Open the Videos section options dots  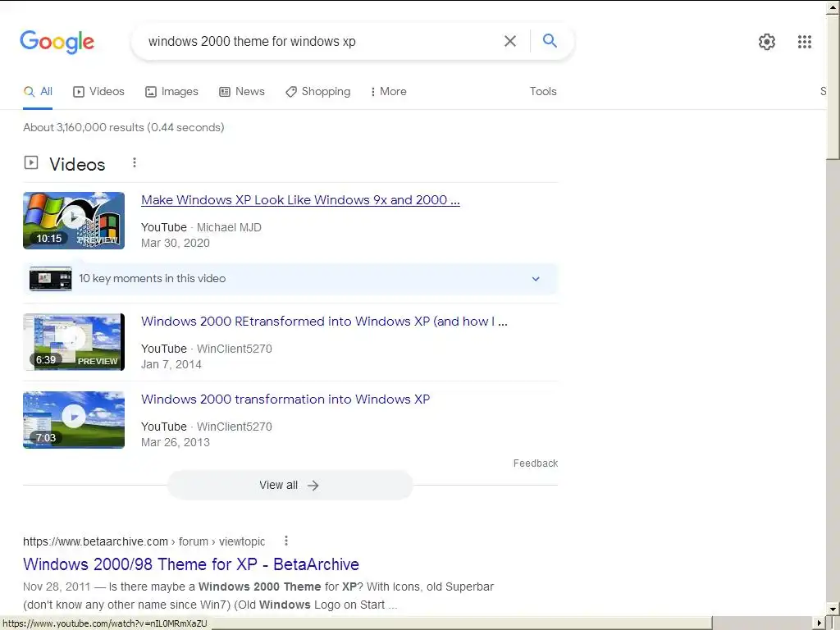[x=135, y=162]
